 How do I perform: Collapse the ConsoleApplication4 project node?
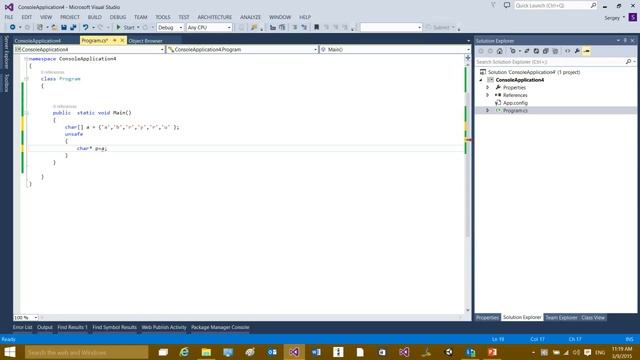481,80
